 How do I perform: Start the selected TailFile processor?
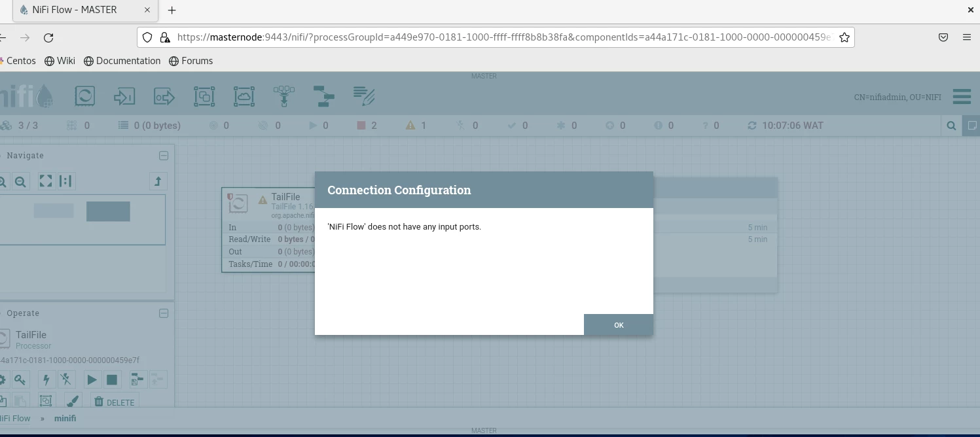click(92, 379)
